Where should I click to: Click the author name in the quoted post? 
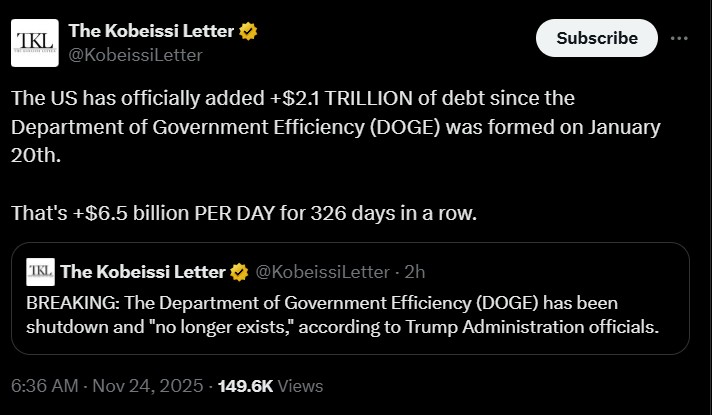point(144,271)
